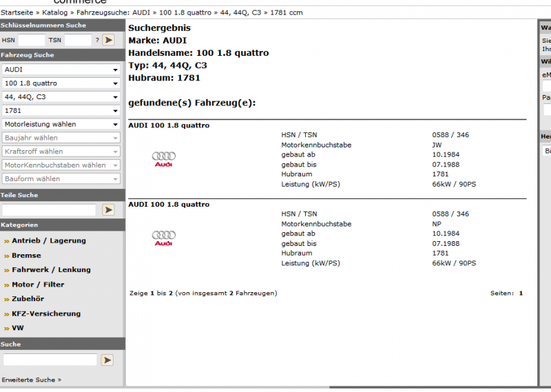Open the AUDI brand dropdown
This screenshot has width=551, height=392.
(61, 70)
